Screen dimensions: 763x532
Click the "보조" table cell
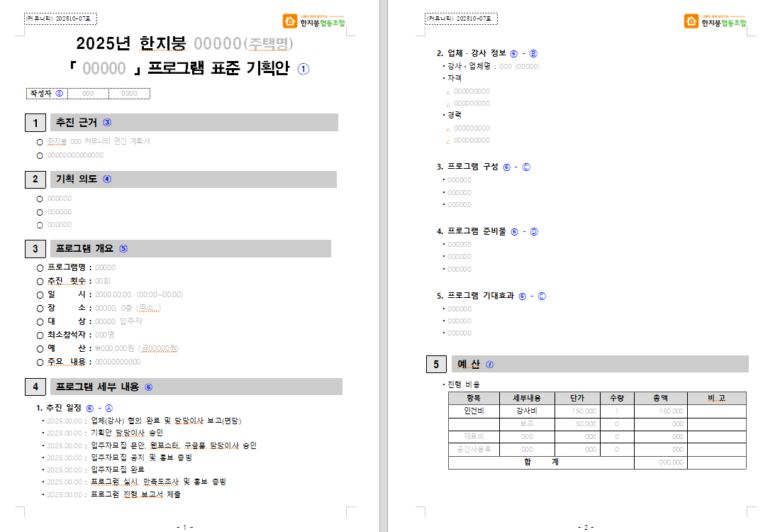coord(526,424)
